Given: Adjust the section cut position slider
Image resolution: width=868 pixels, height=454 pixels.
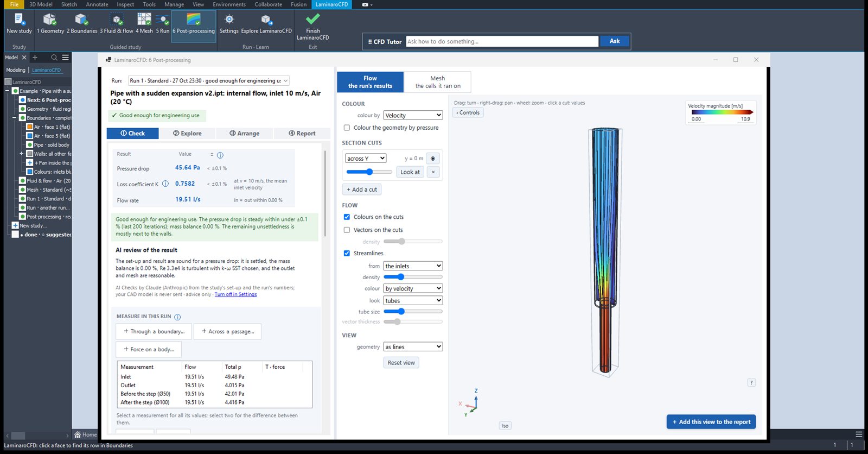Looking at the screenshot, I should [x=369, y=172].
